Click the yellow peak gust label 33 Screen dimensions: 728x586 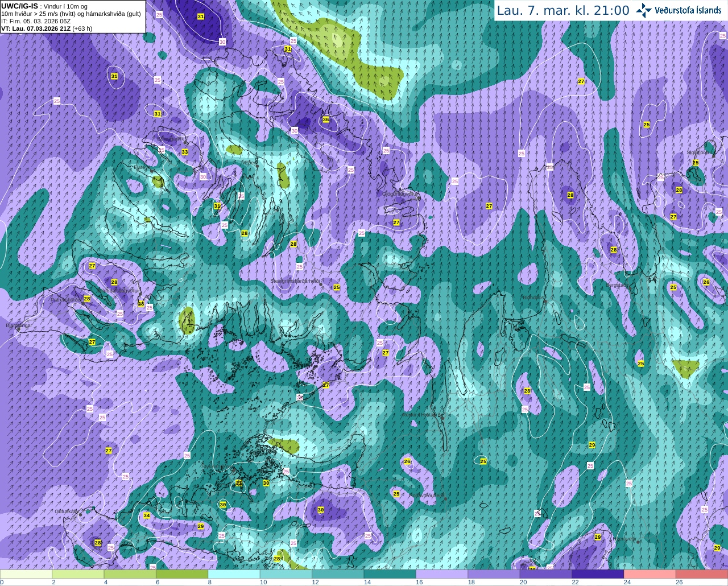point(185,152)
